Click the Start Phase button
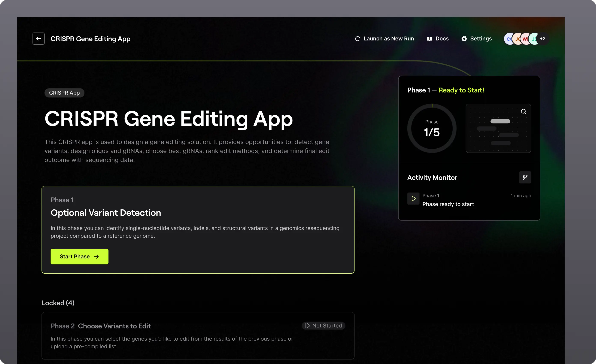 [x=79, y=256]
